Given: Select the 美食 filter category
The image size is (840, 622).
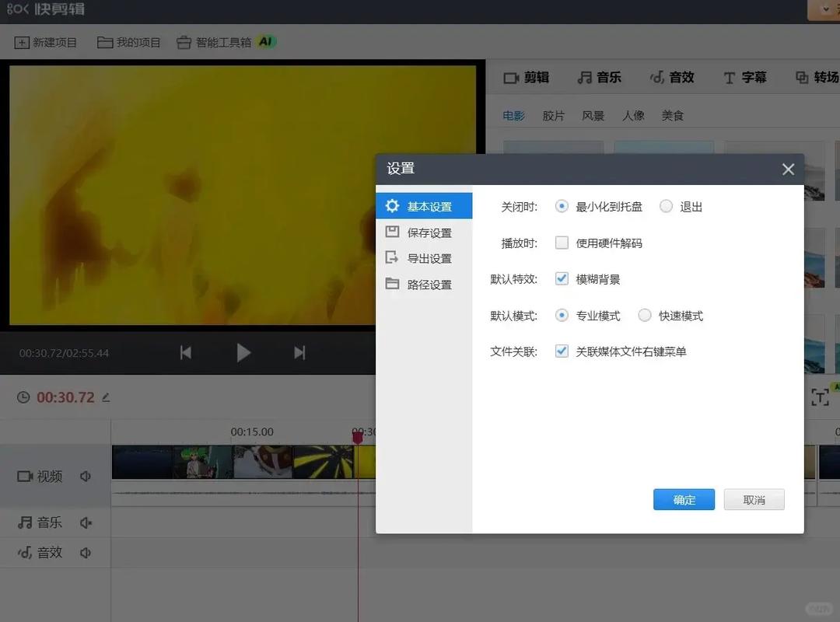Looking at the screenshot, I should pos(672,116).
